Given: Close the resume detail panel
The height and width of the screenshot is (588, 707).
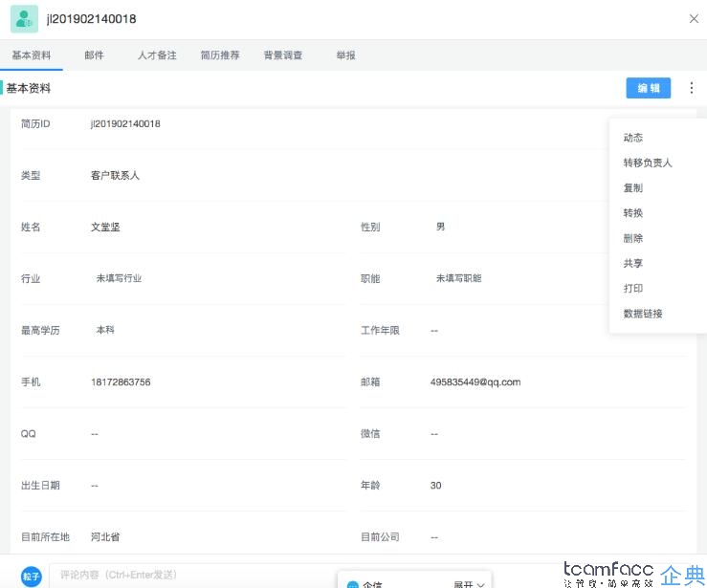Looking at the screenshot, I should click(x=694, y=19).
